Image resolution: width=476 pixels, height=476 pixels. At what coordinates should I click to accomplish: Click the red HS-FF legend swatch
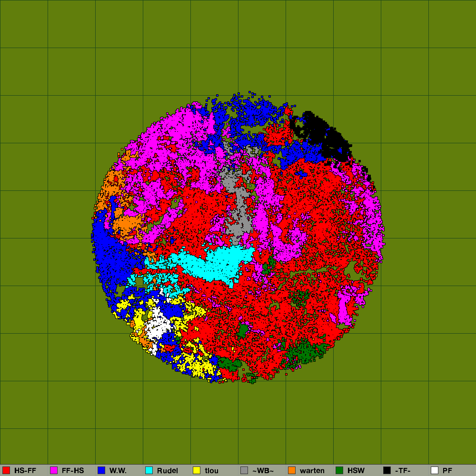pos(6,470)
